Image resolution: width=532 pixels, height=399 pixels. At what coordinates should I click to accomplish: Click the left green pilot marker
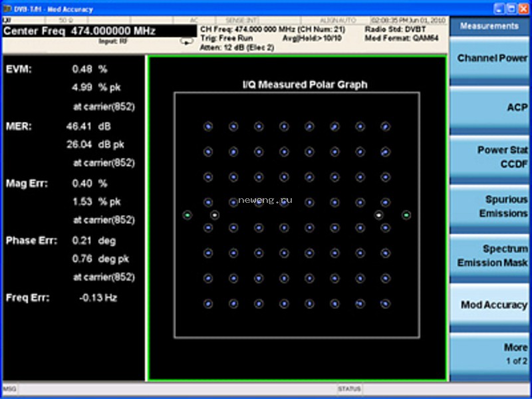pos(188,215)
